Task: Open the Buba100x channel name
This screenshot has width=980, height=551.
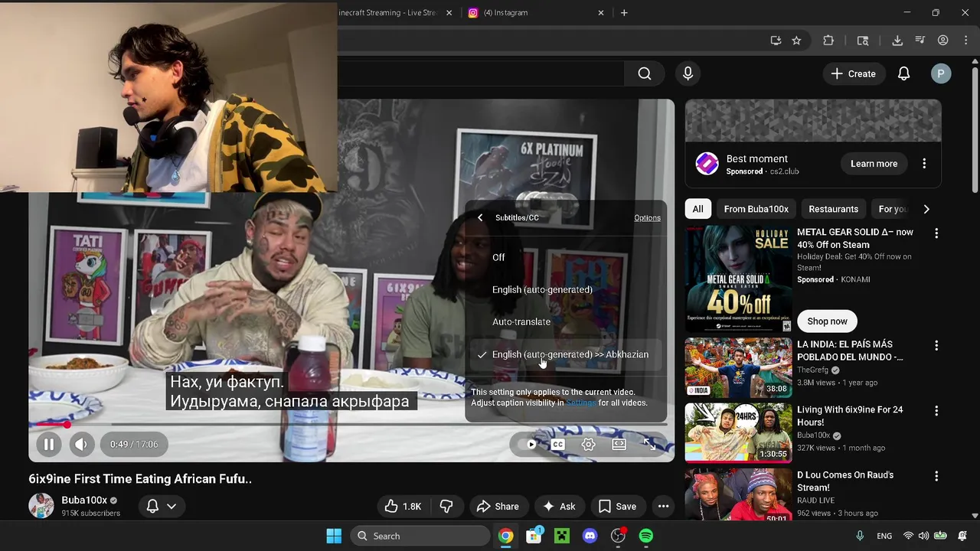Action: coord(84,500)
